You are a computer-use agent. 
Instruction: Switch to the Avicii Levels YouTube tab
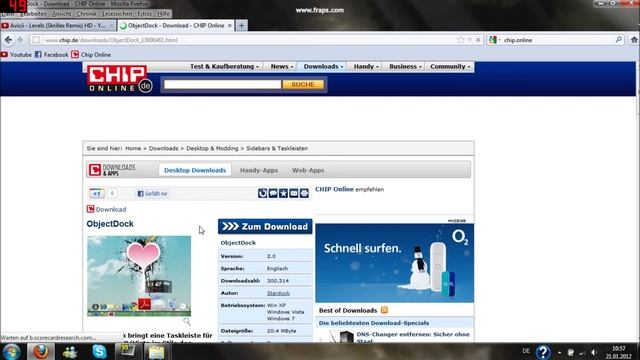(x=58, y=25)
